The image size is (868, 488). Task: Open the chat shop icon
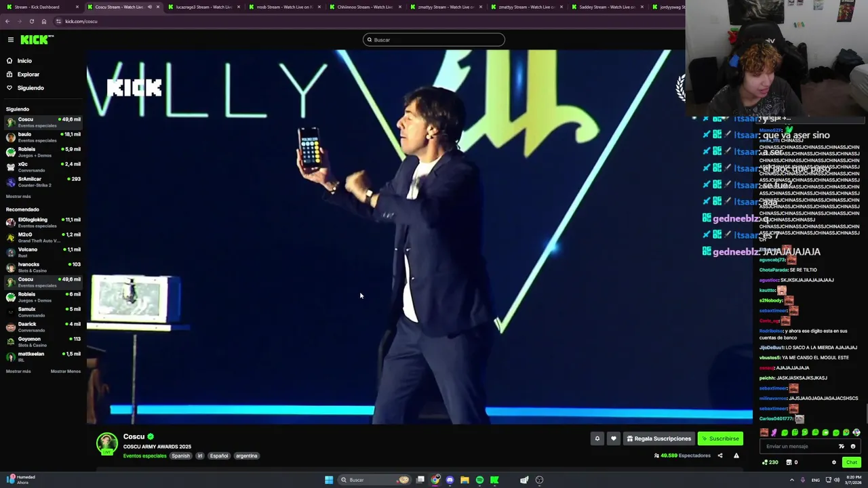(789, 462)
